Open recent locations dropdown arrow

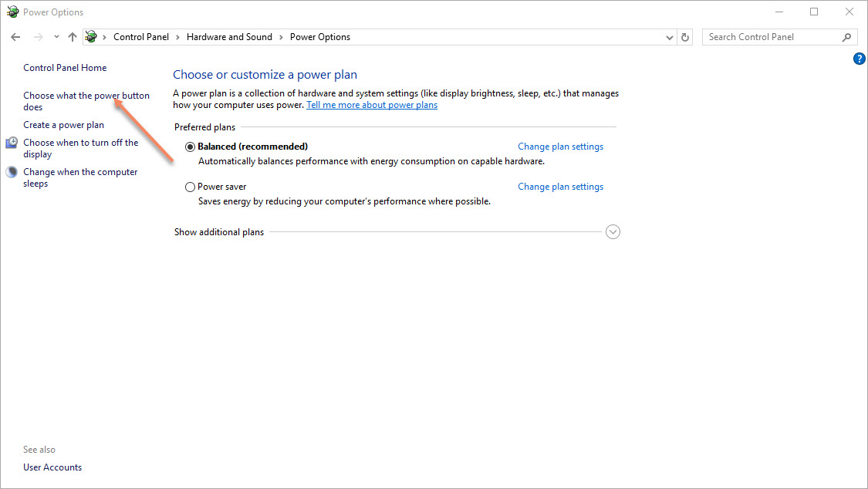tap(56, 37)
